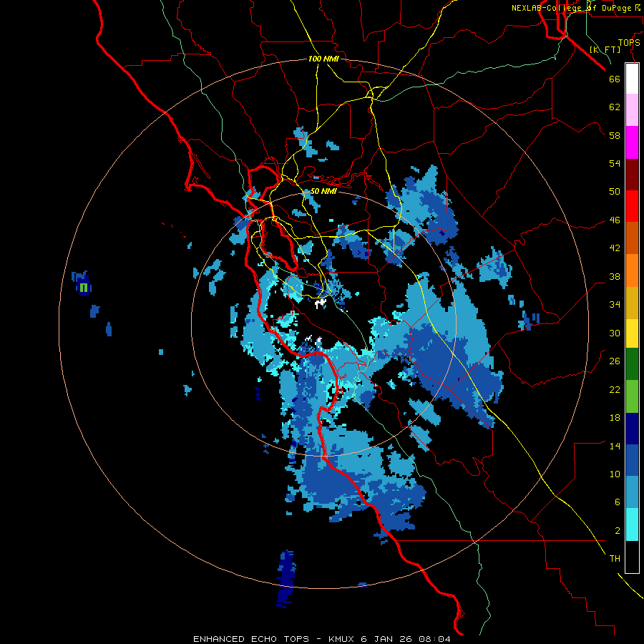
Task: Select the dark green legend band
Action: coord(632,364)
